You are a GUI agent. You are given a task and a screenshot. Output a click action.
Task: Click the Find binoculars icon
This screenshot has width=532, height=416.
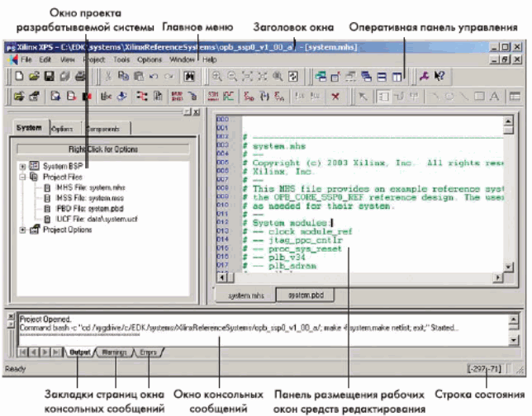click(x=189, y=76)
